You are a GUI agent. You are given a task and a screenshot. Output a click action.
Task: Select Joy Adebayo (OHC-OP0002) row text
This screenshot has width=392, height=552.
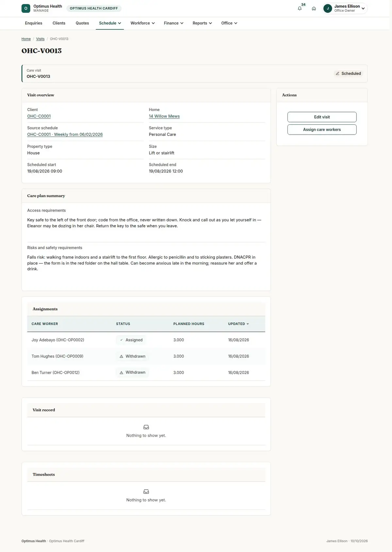point(58,340)
